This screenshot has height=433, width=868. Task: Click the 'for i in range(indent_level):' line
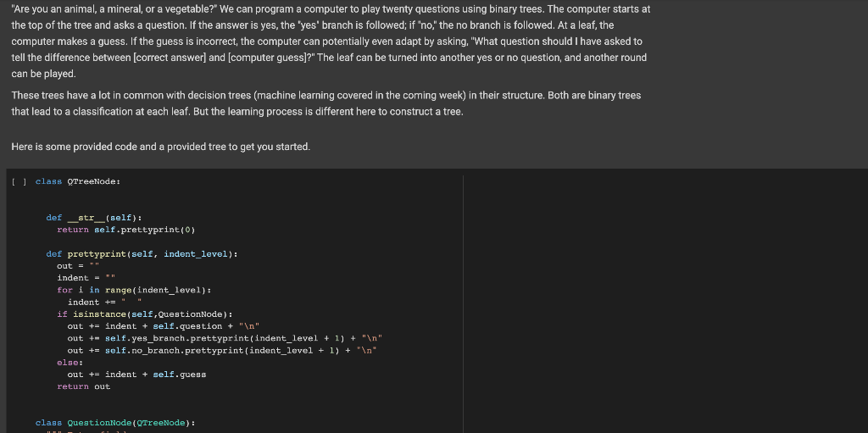coord(134,290)
